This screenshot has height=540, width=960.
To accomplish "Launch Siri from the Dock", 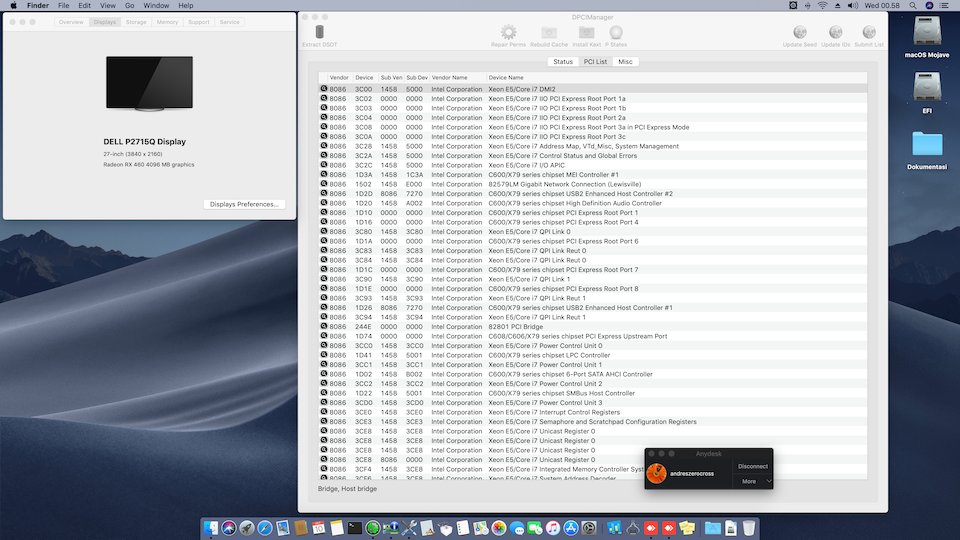I will tap(229, 528).
